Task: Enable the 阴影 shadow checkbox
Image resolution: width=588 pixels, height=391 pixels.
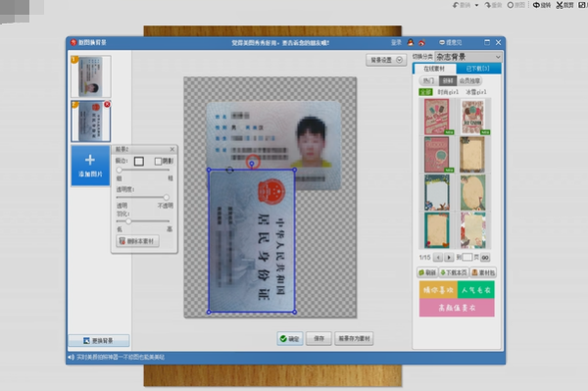Action: [x=158, y=161]
